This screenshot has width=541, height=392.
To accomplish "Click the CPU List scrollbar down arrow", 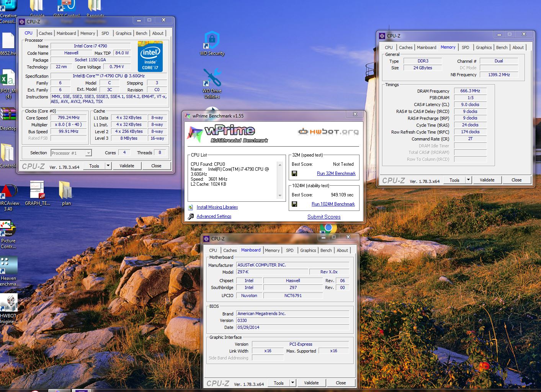I will pyautogui.click(x=280, y=196).
